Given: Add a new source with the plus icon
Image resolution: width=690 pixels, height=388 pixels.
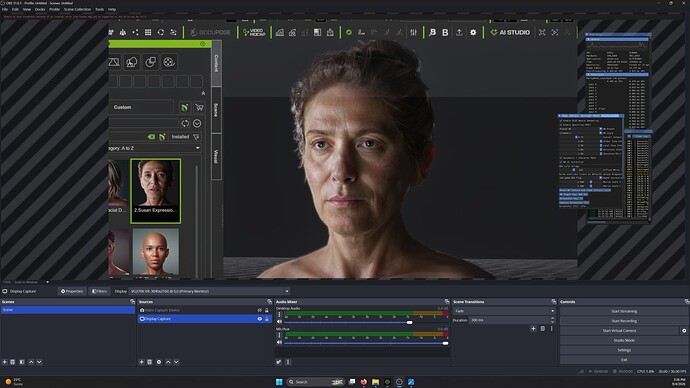Looking at the screenshot, I should (x=141, y=362).
